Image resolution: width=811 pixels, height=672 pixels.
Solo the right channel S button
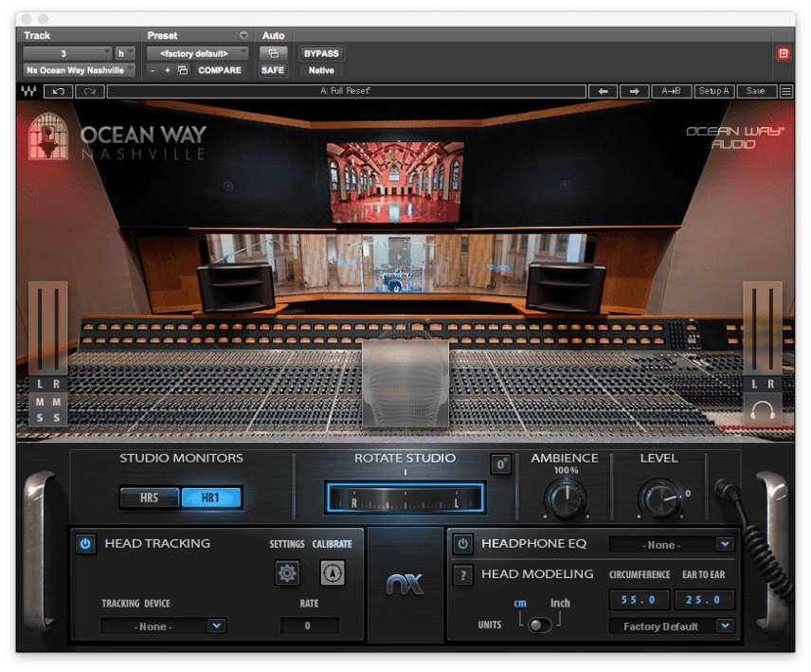(57, 417)
